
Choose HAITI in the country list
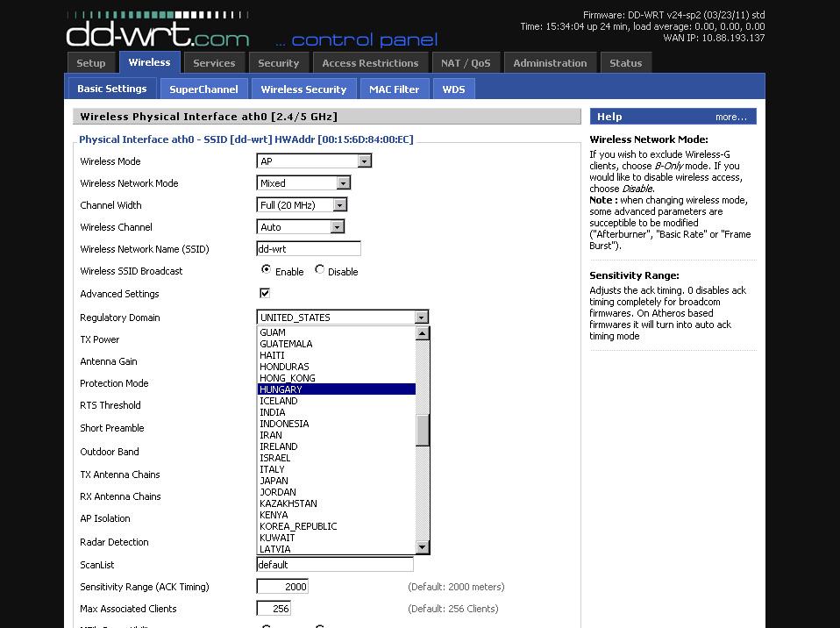[337, 355]
